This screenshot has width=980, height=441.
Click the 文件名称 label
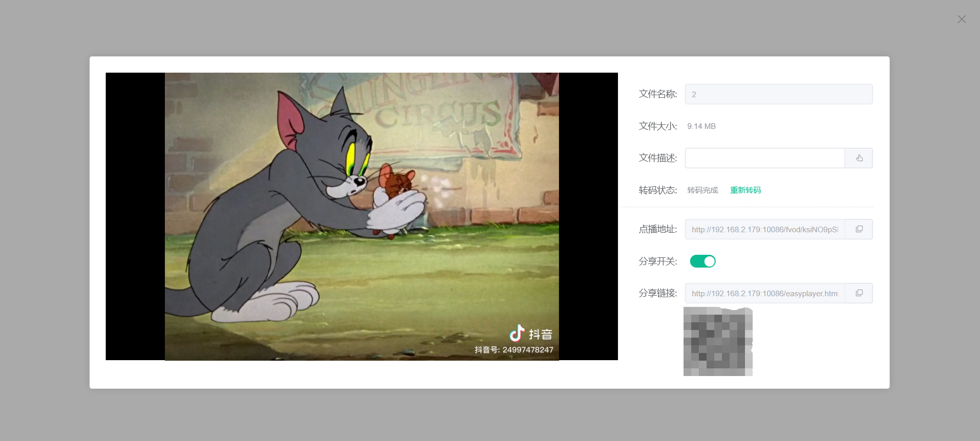click(658, 94)
